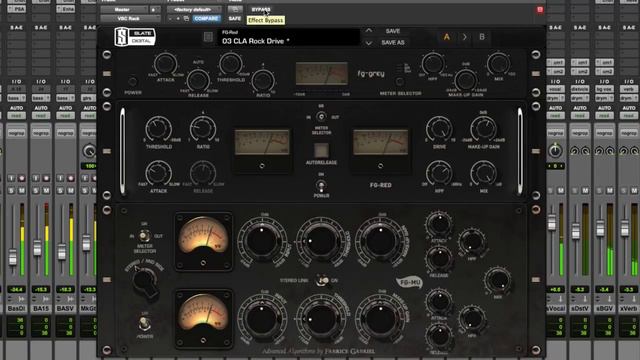Click the Slate Digital logo
This screenshot has width=640, height=360.
pos(135,37)
